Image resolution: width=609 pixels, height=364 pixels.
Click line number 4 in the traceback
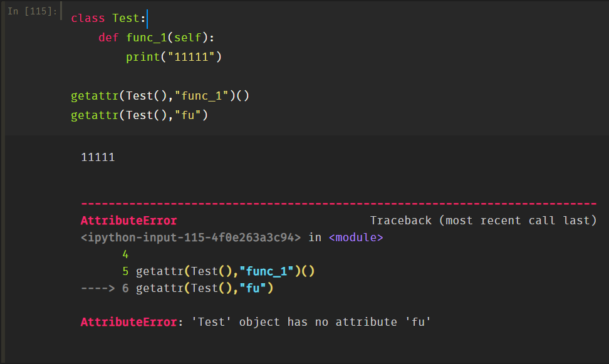tap(125, 254)
